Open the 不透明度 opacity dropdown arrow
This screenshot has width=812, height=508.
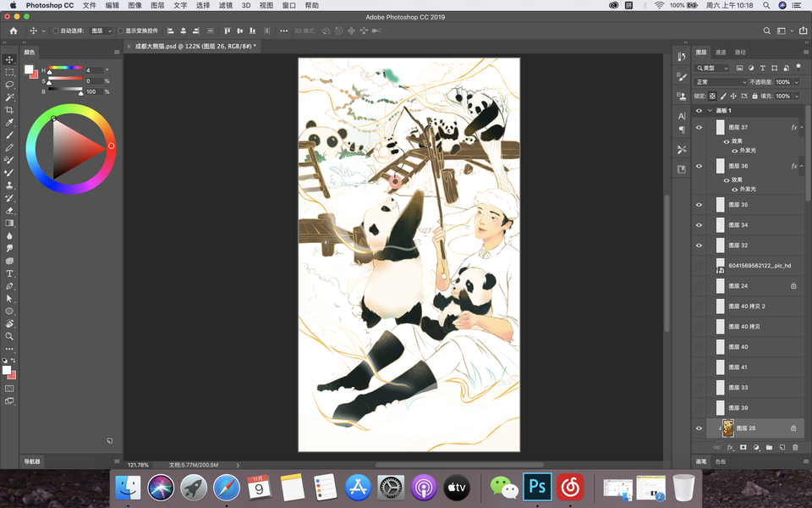[x=797, y=82]
